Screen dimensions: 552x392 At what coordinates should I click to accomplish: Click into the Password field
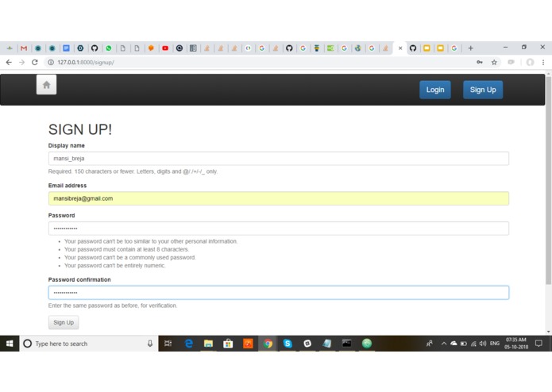click(279, 229)
